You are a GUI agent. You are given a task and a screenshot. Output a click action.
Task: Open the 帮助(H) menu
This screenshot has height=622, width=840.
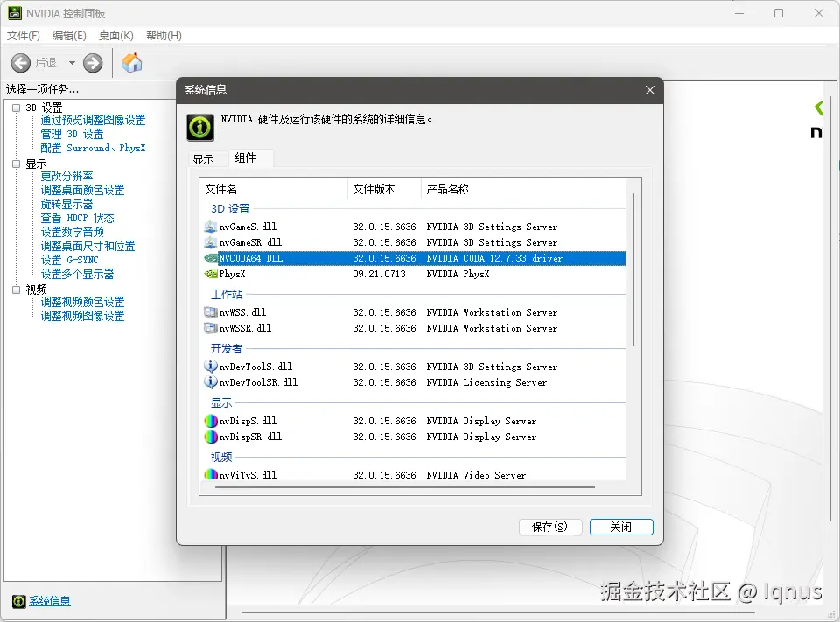(164, 36)
